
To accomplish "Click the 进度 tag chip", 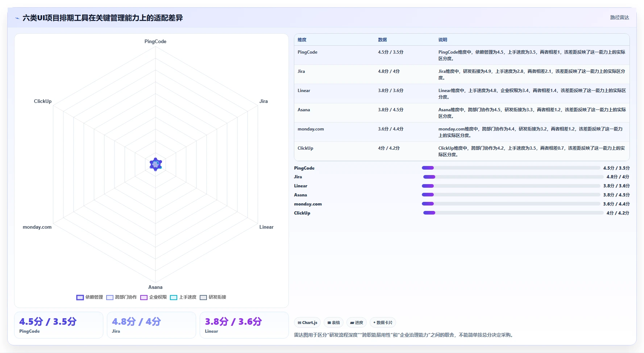I will (x=357, y=323).
